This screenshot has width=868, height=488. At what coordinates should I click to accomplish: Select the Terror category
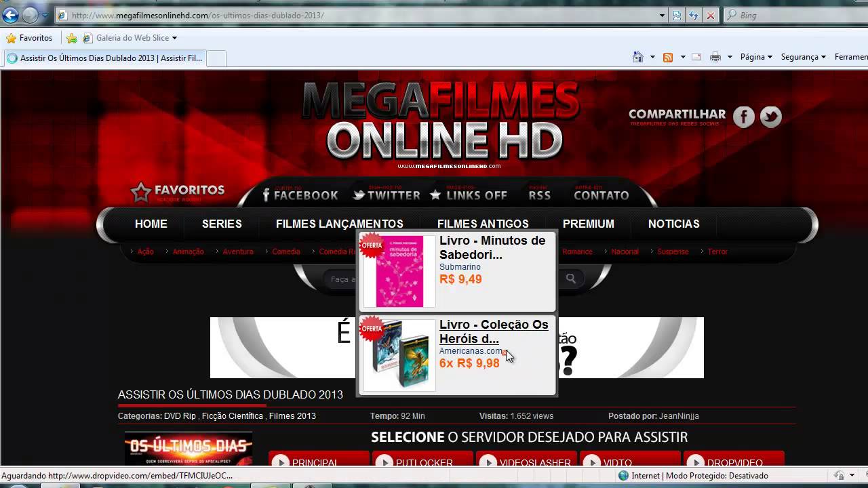pyautogui.click(x=717, y=251)
